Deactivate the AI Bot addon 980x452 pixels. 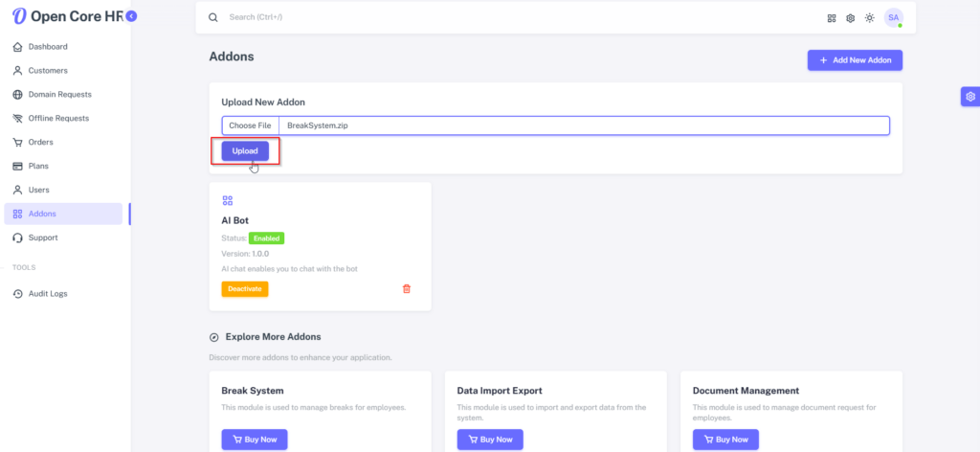245,289
